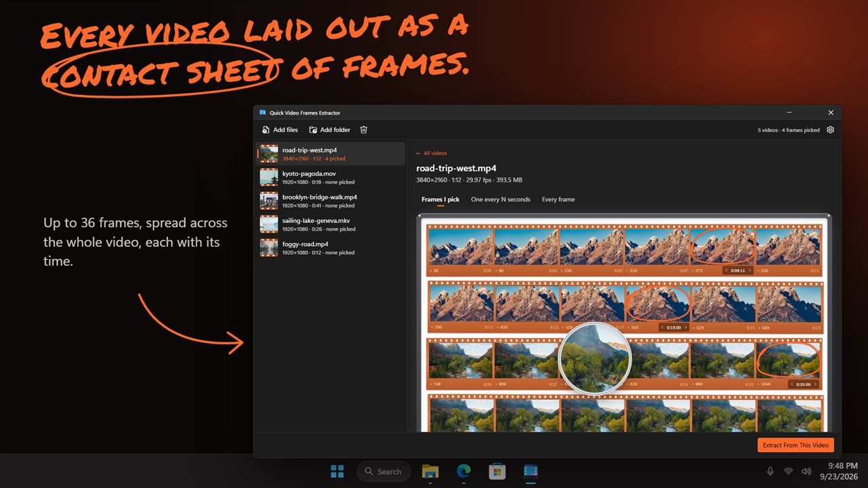Step forward from 0:35.00 with right arrow
The width and height of the screenshot is (868, 488).
coord(815,384)
